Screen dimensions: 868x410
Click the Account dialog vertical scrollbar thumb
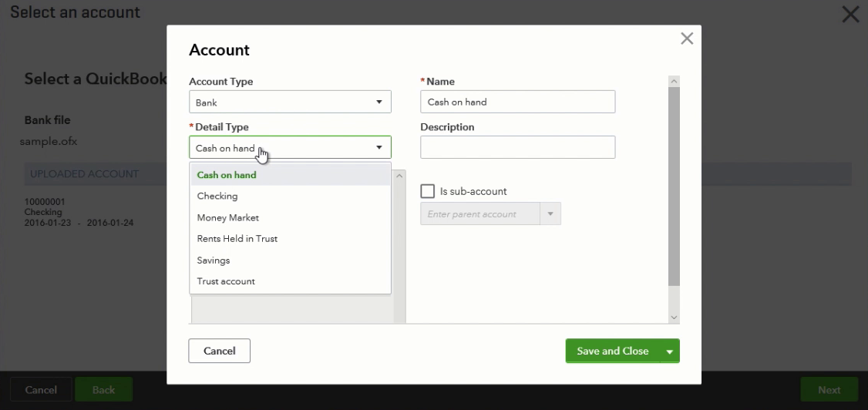pos(674,187)
